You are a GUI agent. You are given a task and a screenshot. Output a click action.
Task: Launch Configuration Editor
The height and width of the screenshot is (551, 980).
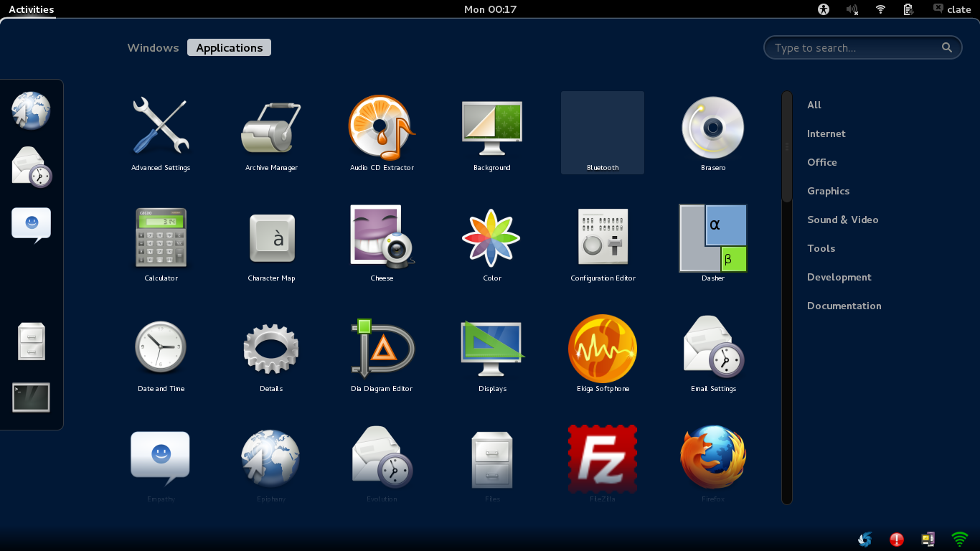[x=603, y=244]
